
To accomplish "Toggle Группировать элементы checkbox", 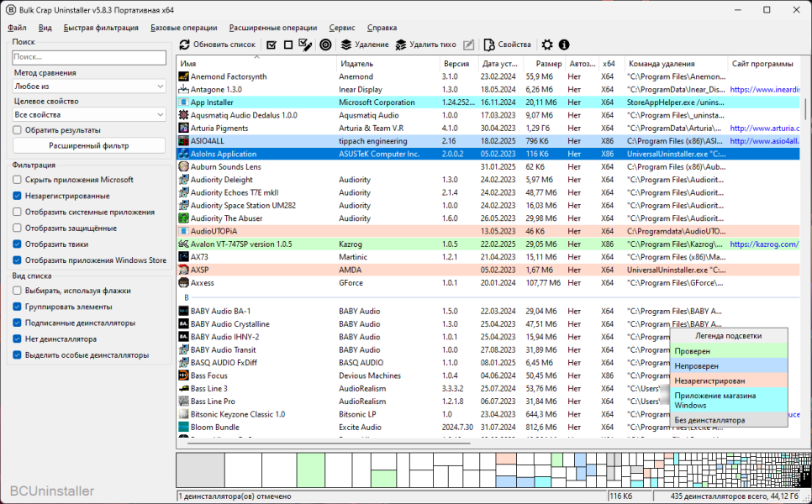I will click(x=17, y=307).
